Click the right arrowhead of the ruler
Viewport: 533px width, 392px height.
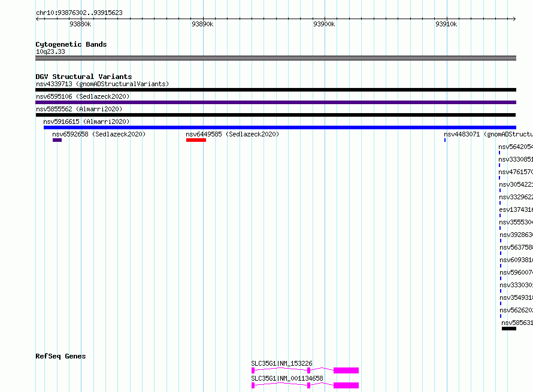pyautogui.click(x=514, y=19)
